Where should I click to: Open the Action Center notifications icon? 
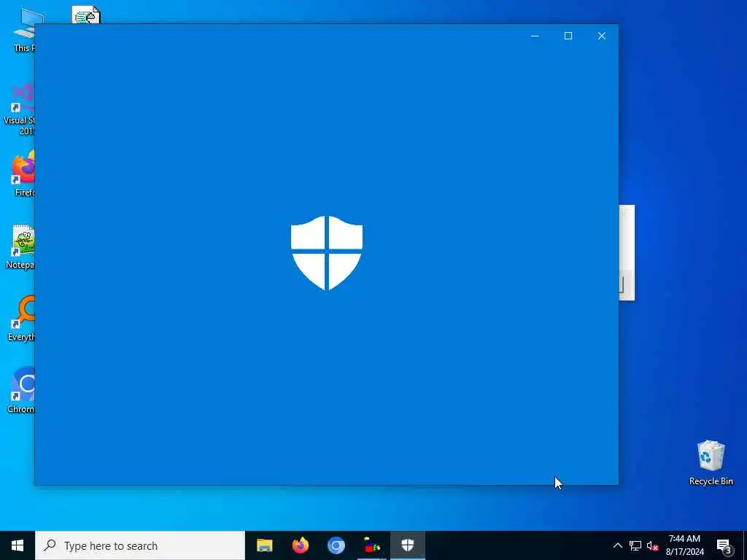(724, 545)
